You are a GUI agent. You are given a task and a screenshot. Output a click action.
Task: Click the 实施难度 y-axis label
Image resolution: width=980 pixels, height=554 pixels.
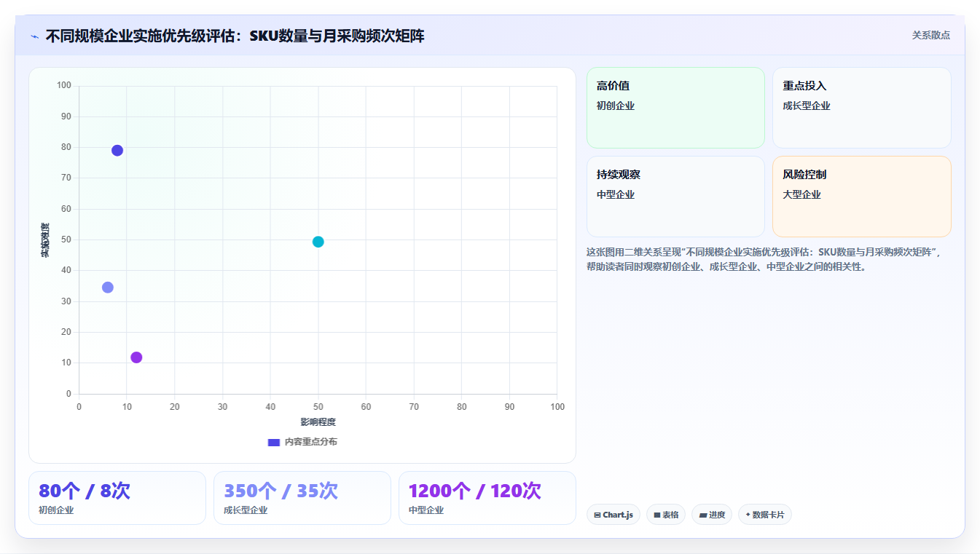[x=45, y=240]
